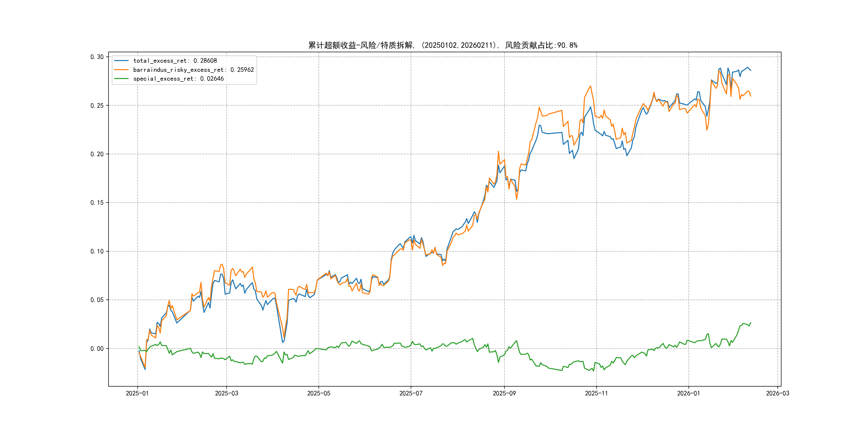Click the 0.25 y-axis tick label
Viewport: 868px width, 434px height.
coord(97,106)
